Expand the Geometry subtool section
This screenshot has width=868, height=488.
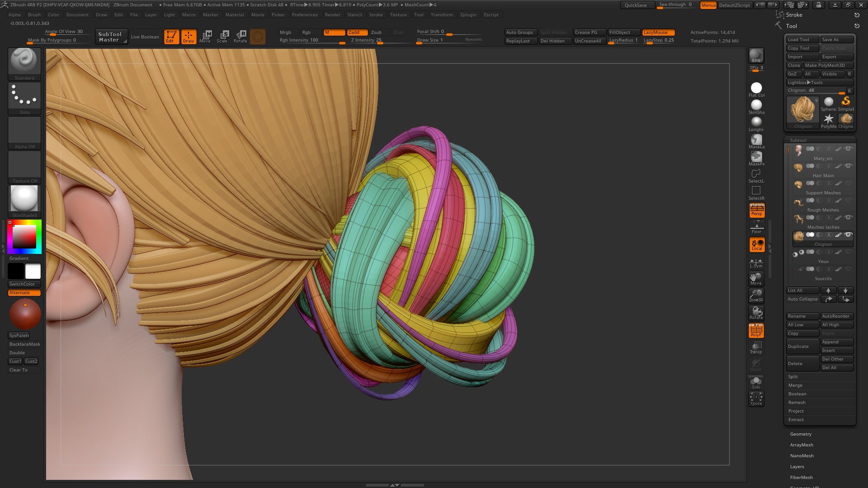pyautogui.click(x=801, y=434)
